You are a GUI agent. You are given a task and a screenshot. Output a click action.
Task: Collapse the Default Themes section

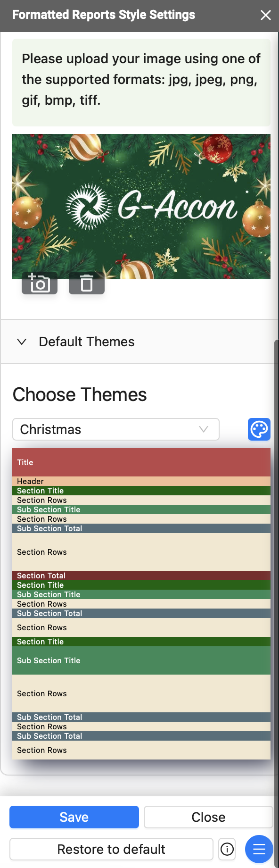(22, 342)
